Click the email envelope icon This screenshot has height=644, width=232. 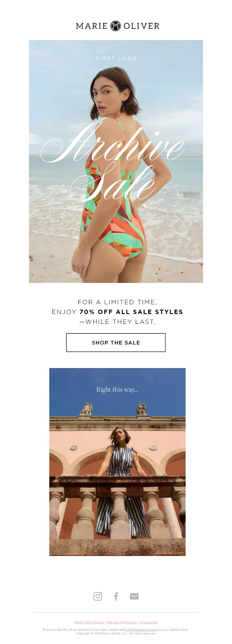click(x=134, y=596)
